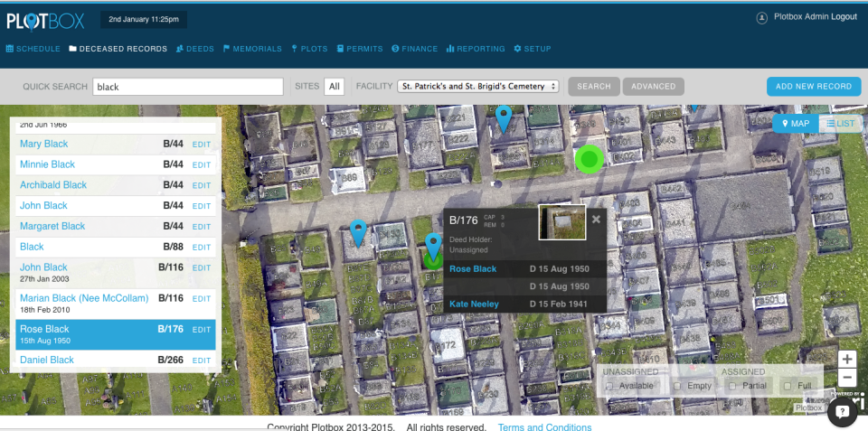
Task: Open Deceased Records section
Action: coord(118,49)
